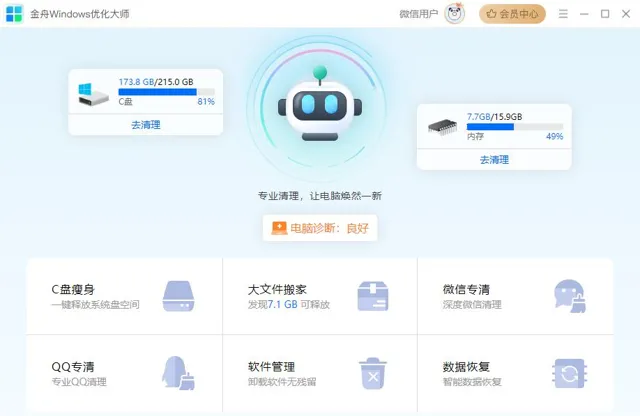Click 专业清理，让电脑焕然一新 slogan
Viewport: 640px width, 416px height.
coord(320,196)
